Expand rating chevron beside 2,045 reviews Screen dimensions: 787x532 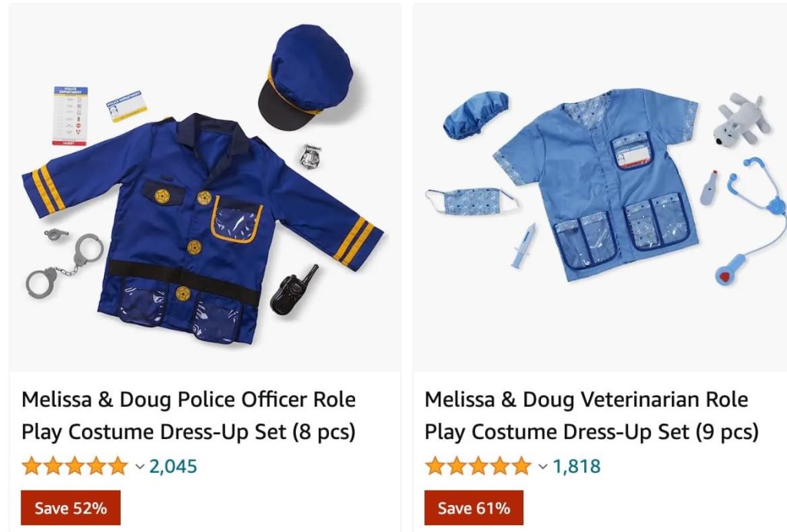(x=140, y=466)
